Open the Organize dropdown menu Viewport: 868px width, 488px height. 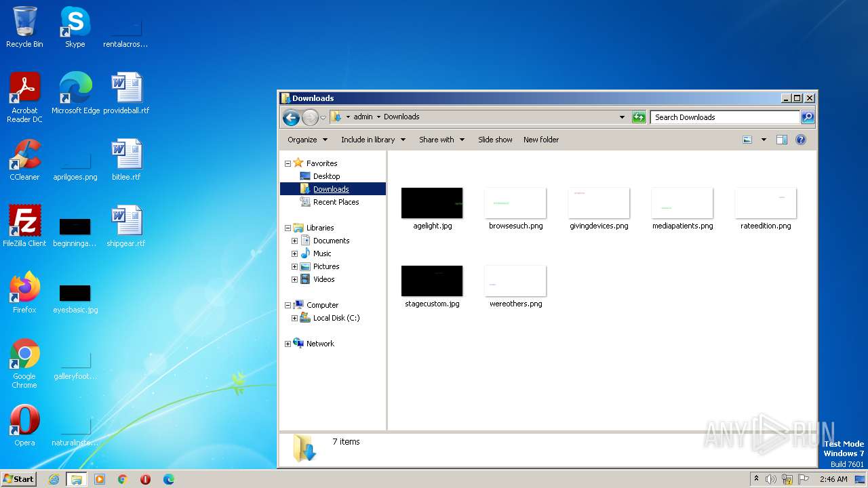point(308,140)
